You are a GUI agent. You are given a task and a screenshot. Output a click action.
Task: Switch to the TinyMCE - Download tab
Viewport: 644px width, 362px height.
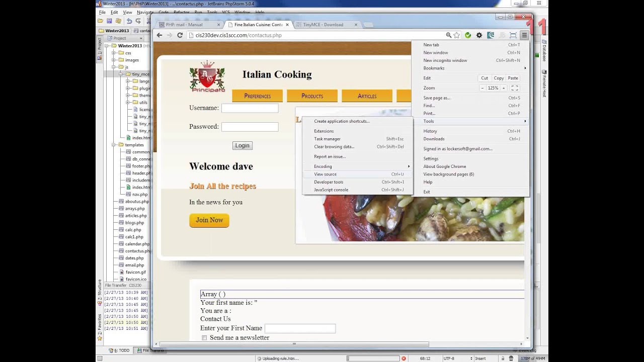click(326, 25)
